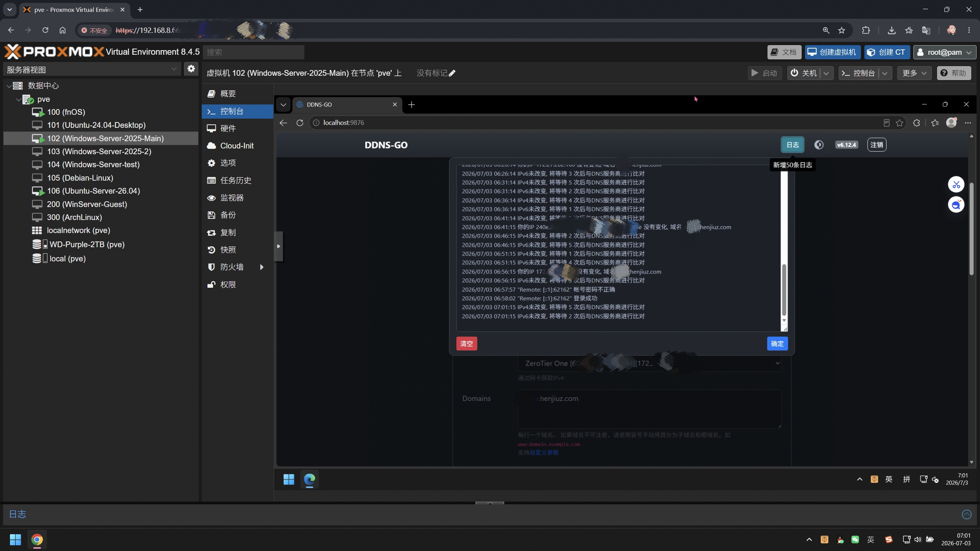Expand the noVNC side control panel handle
The image size is (980, 551).
click(279, 246)
